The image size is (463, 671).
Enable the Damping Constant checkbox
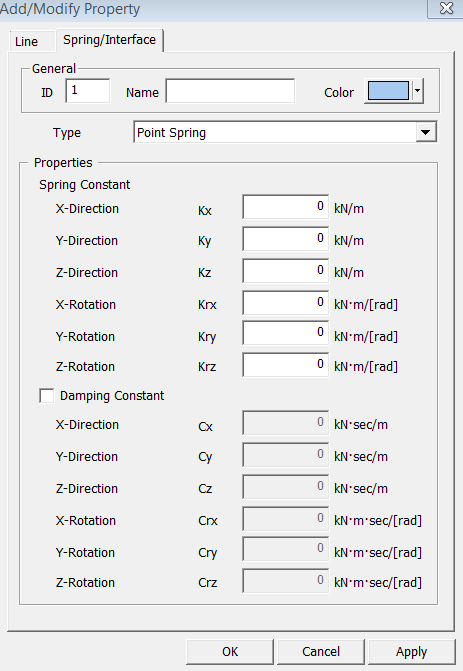(x=47, y=395)
